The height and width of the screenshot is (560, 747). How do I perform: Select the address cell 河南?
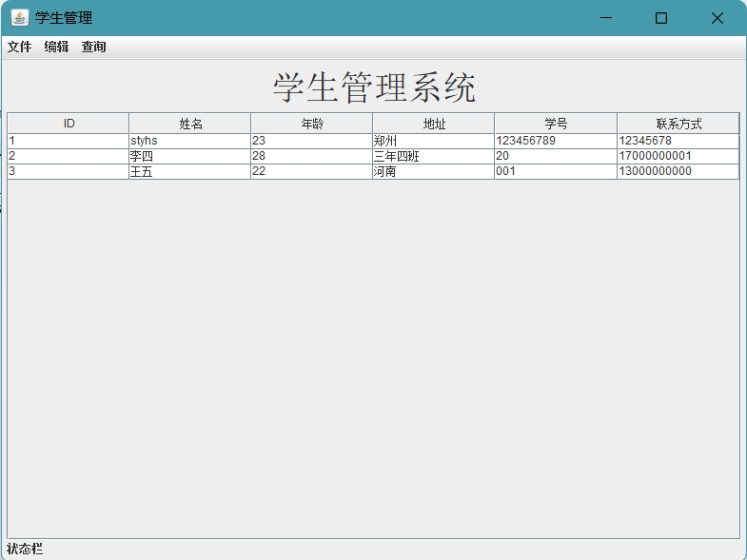tap(434, 171)
